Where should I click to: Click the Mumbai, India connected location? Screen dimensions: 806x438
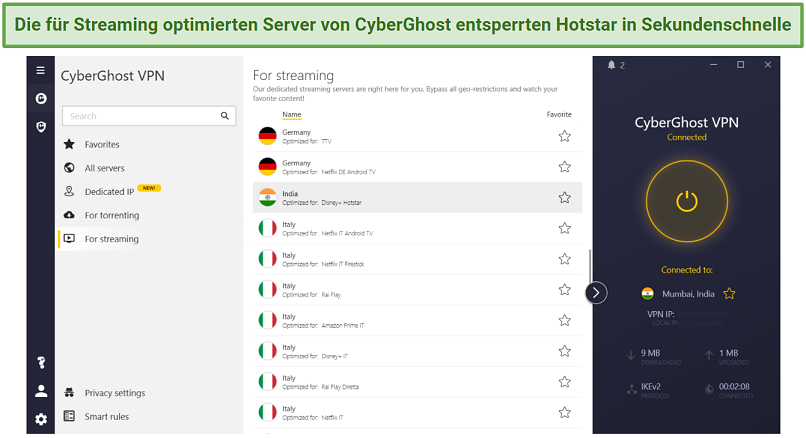click(688, 294)
